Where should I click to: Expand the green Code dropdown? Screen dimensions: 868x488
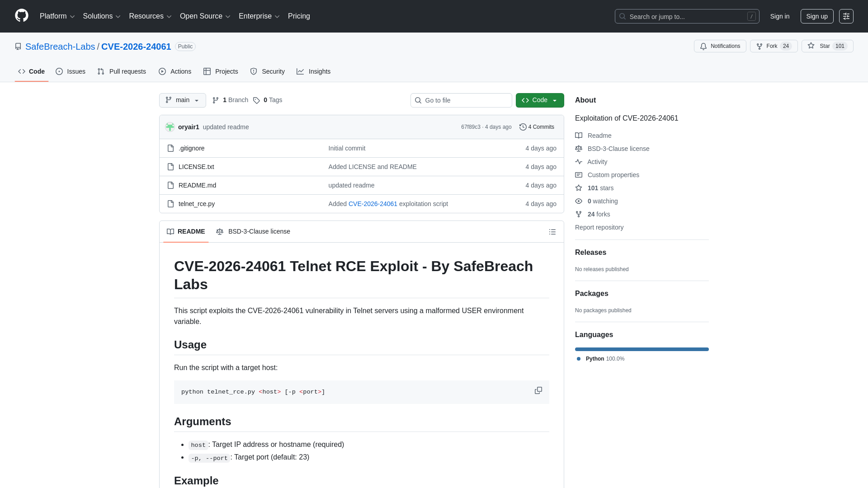(x=539, y=100)
